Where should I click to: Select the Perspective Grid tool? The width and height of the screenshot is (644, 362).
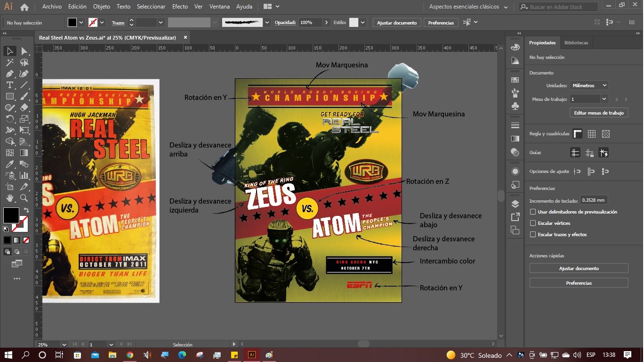point(24,141)
